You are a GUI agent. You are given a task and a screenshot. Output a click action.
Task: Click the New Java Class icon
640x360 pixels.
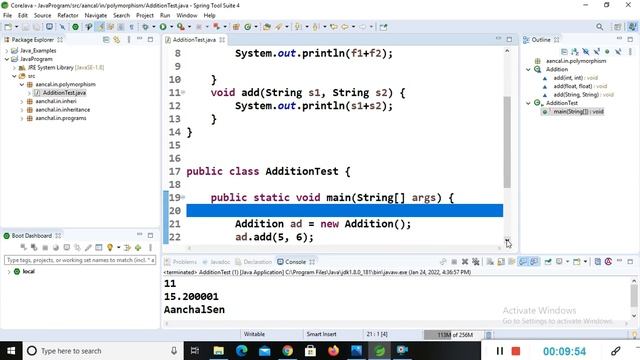pos(248,27)
